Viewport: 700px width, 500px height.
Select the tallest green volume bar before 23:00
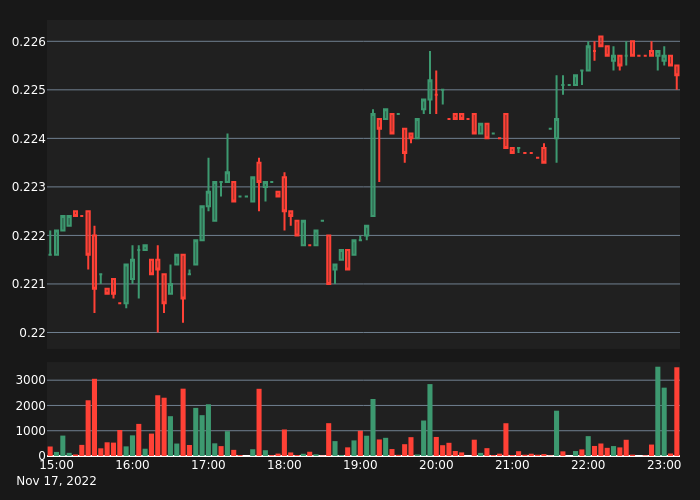pos(658,411)
